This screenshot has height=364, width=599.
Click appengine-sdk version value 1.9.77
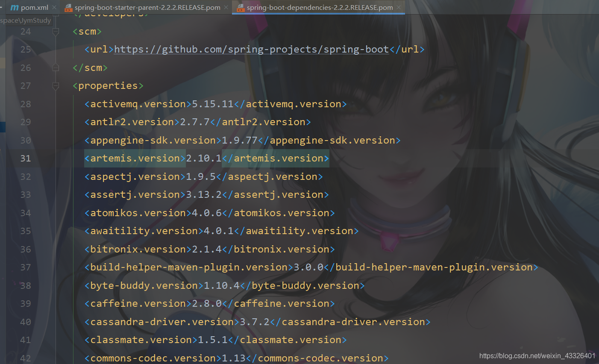[240, 141]
